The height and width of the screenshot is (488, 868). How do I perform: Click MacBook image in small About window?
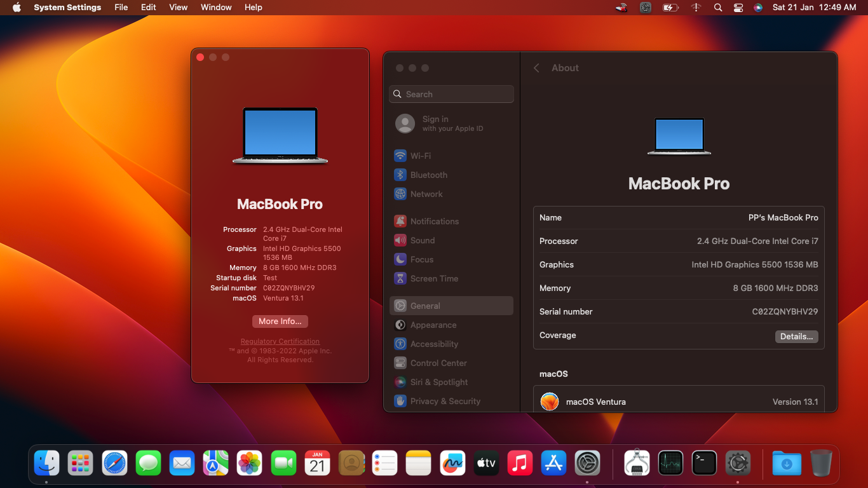click(x=280, y=136)
